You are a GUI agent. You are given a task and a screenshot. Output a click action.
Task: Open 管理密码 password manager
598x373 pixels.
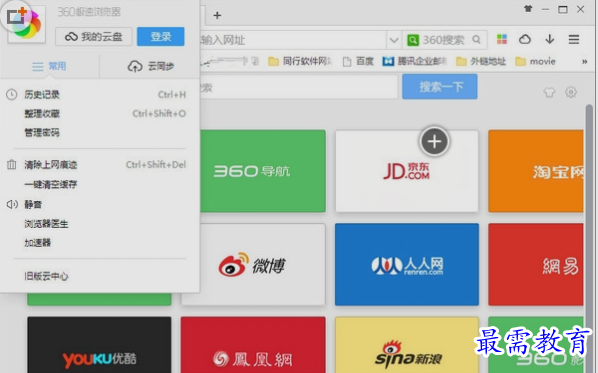coord(42,132)
